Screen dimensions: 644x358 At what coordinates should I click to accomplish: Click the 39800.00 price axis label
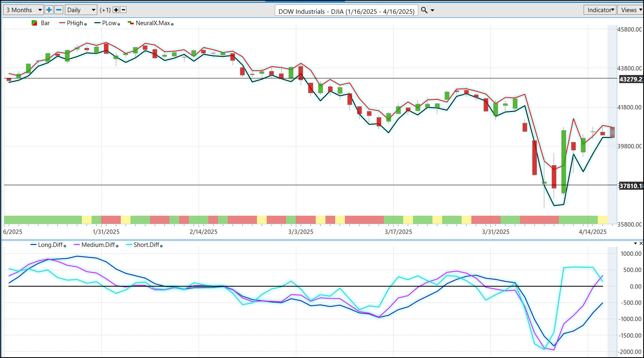coord(629,146)
